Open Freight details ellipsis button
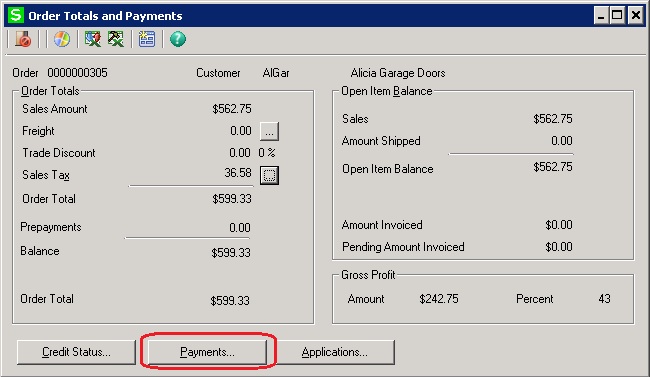650x377 pixels. (x=269, y=131)
